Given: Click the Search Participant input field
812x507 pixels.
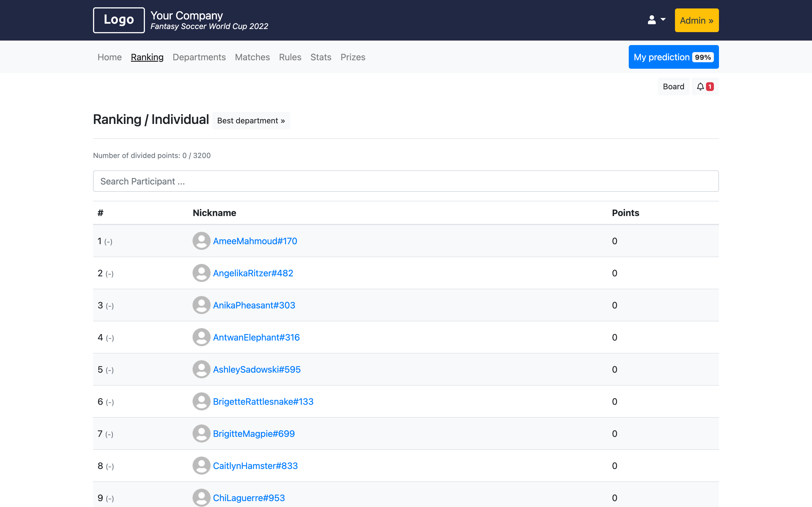Looking at the screenshot, I should (x=406, y=181).
